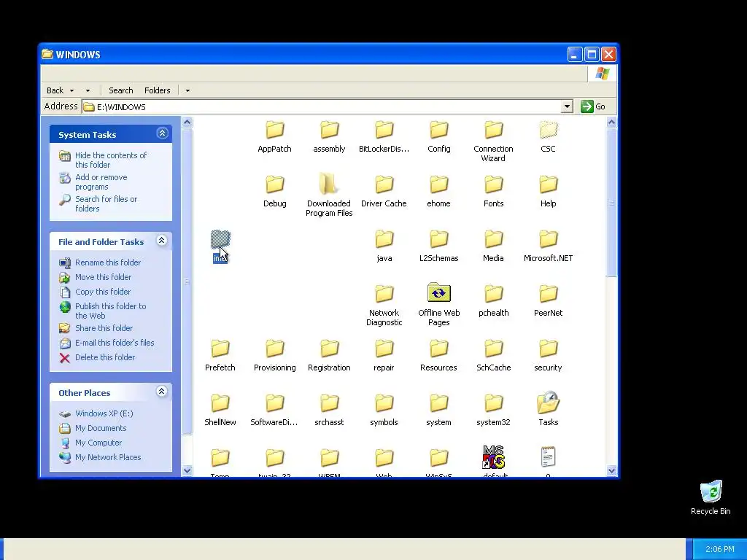Viewport: 747px width, 560px height.
Task: Select the BitLockerDis... folder
Action: 384,137
